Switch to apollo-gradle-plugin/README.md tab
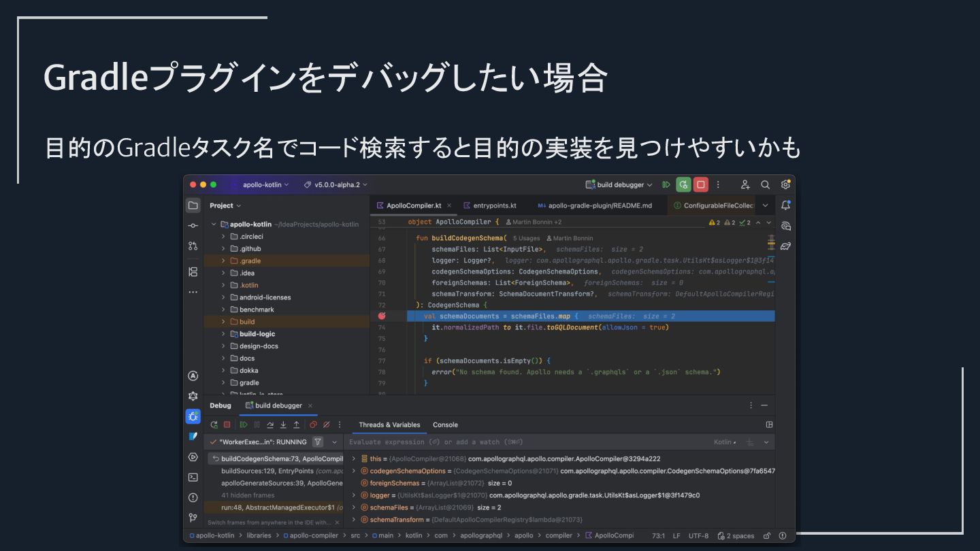 click(x=595, y=205)
